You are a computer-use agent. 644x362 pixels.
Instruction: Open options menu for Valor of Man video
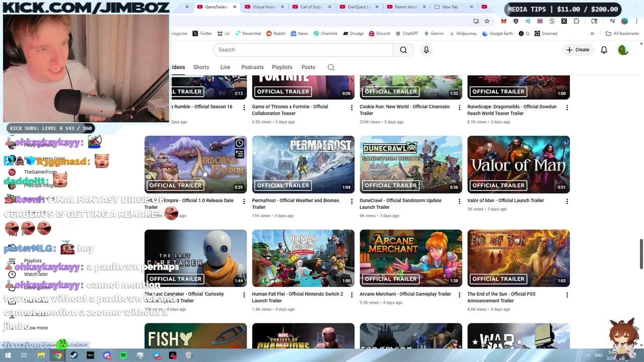567,202
